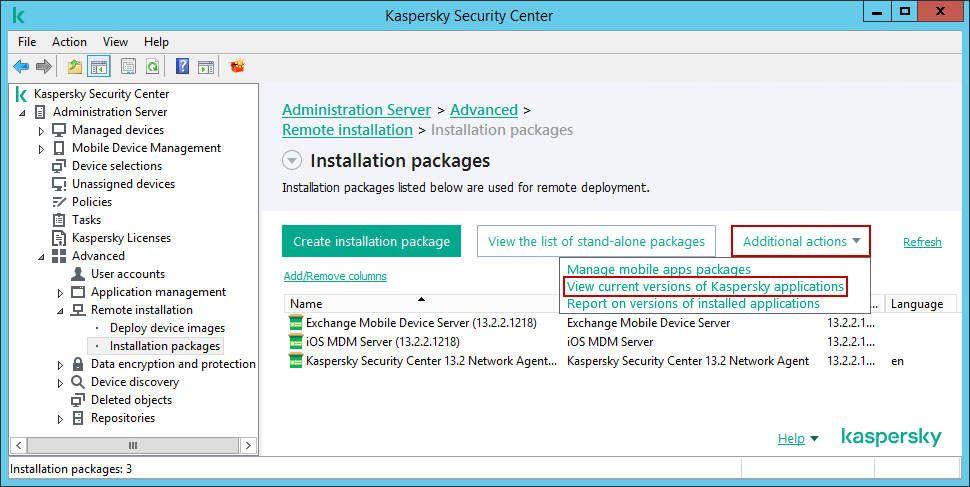Click the Show/Hide Action Pane toolbar icon
The width and height of the screenshot is (970, 487).
205,67
